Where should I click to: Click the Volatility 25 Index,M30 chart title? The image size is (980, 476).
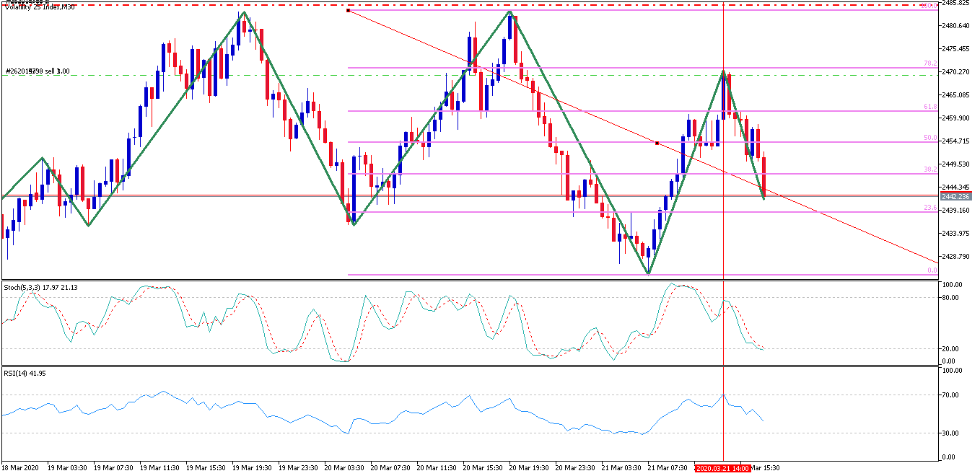[x=38, y=7]
